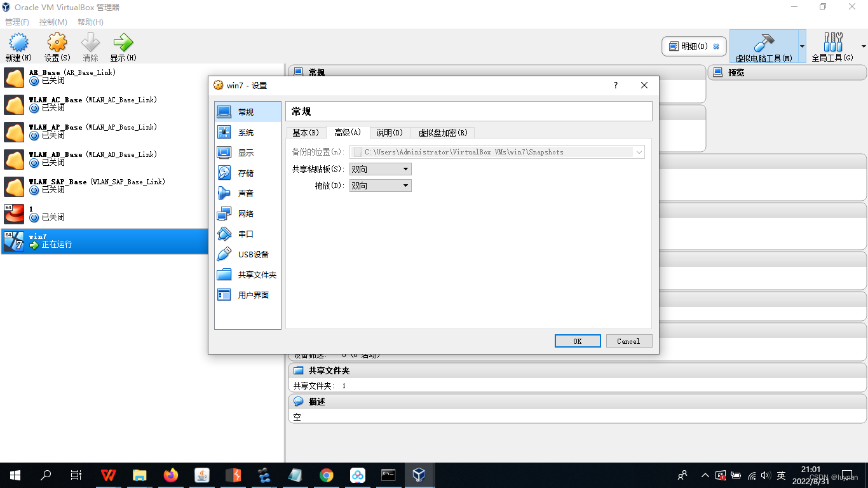
Task: Select the WLAN_SAP_Base virtual machine
Action: coord(142,186)
